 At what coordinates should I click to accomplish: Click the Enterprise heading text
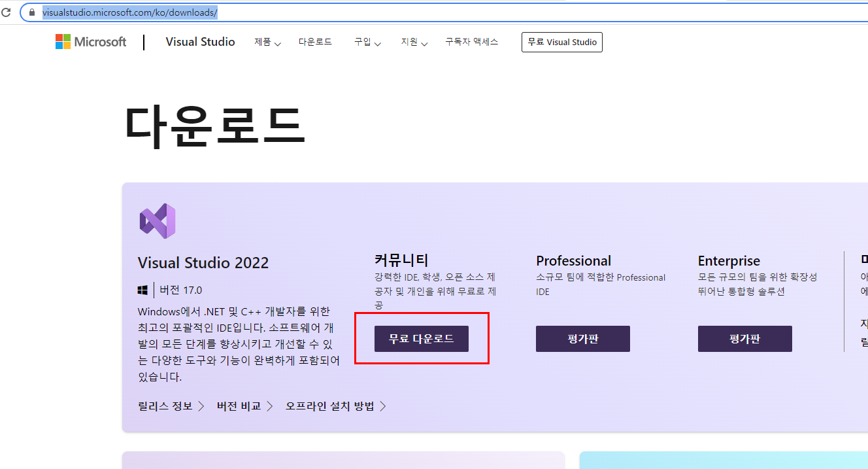point(729,260)
